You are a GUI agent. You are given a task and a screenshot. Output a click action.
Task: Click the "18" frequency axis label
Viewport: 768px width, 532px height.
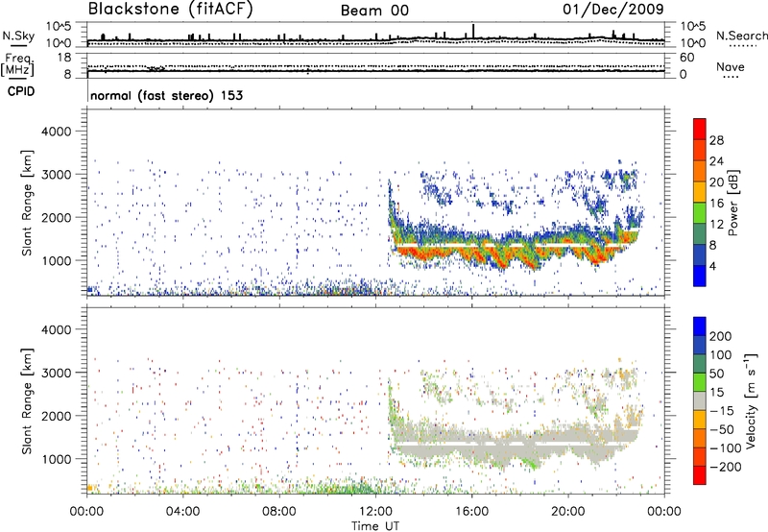(x=63, y=58)
